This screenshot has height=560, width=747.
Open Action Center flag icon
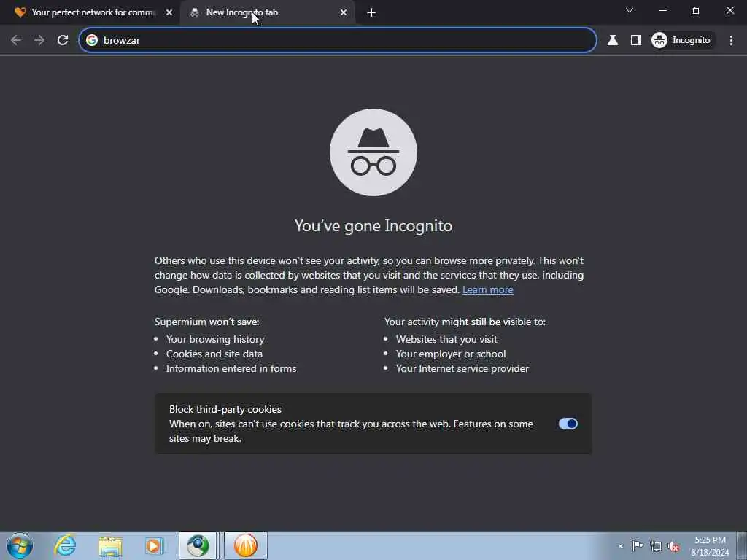638,546
